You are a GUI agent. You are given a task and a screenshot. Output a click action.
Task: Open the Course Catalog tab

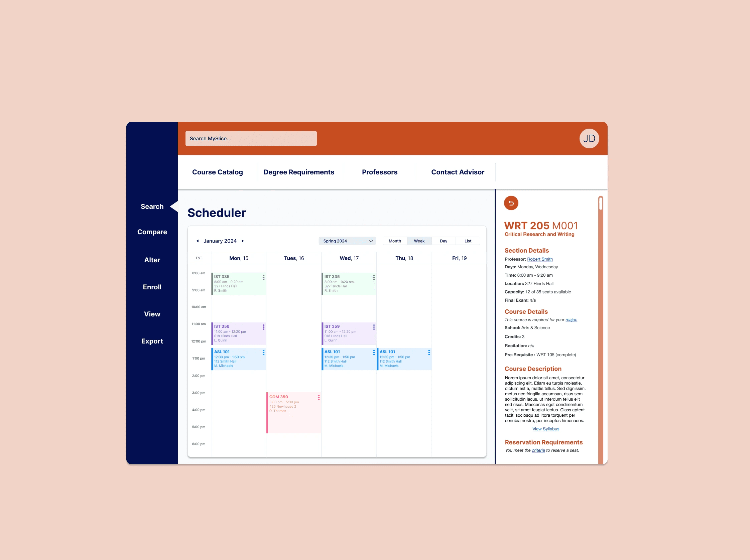click(x=217, y=171)
